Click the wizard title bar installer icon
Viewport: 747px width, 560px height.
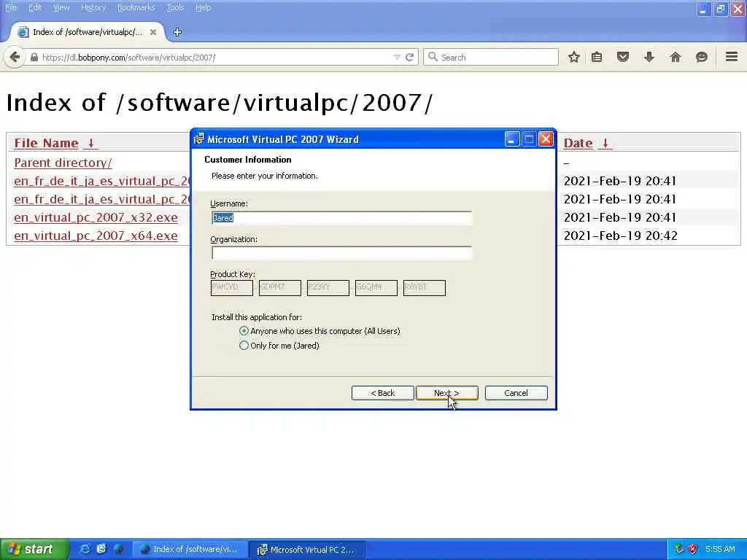tap(199, 139)
